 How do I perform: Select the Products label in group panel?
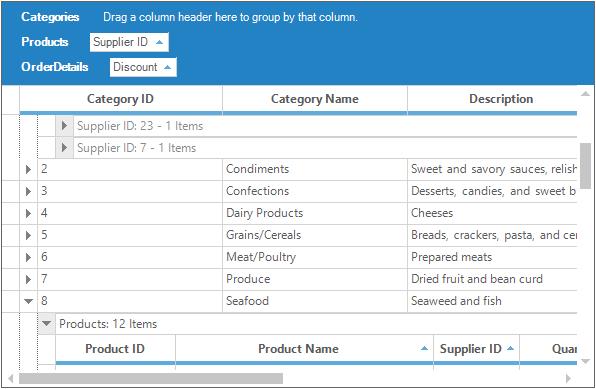[45, 42]
